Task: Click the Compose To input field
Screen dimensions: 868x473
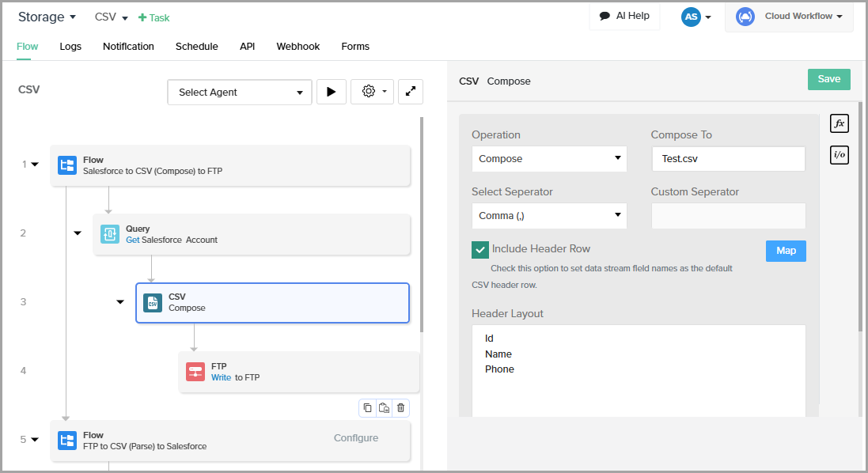Action: click(727, 159)
